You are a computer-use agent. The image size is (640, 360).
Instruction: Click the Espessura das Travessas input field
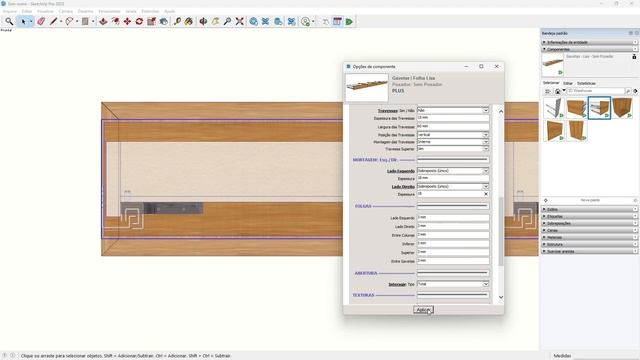tap(453, 118)
